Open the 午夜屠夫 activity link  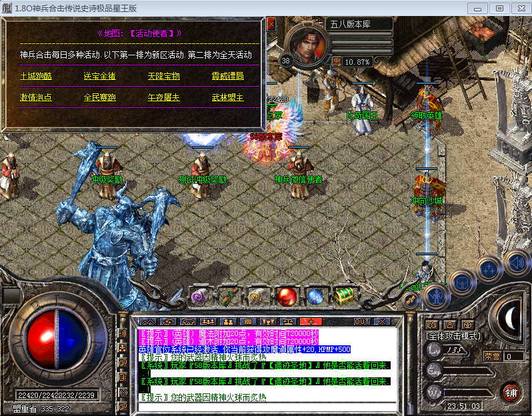click(x=163, y=97)
